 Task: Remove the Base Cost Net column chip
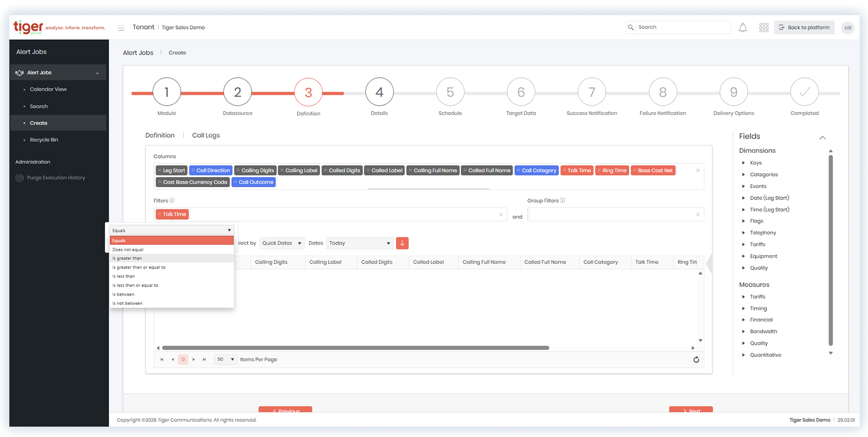[635, 171]
